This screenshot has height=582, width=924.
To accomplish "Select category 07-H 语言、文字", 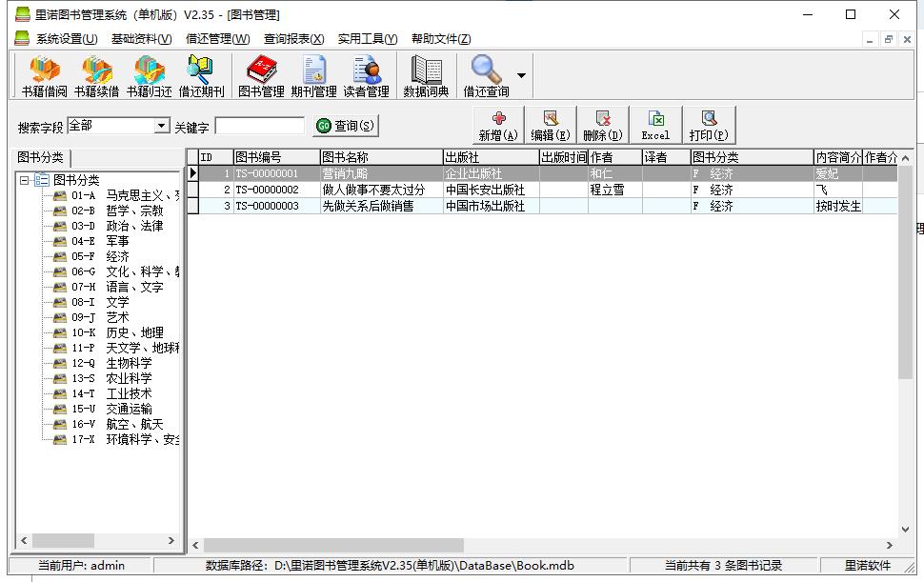I will pyautogui.click(x=117, y=288).
